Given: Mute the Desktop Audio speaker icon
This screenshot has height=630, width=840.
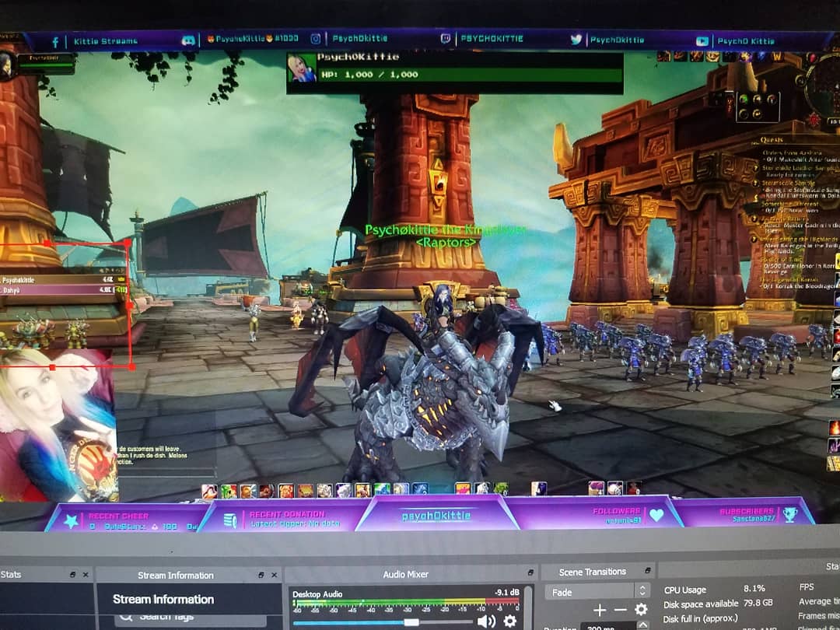Looking at the screenshot, I should tap(485, 621).
